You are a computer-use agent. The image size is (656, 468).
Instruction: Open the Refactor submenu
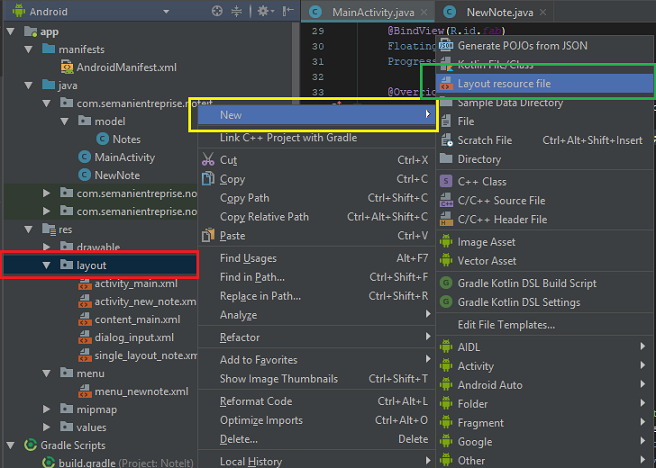tap(316, 337)
